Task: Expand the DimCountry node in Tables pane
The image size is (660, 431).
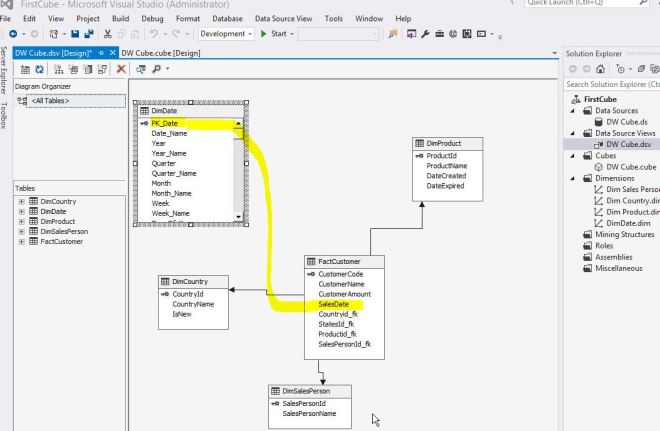Action: coord(22,201)
